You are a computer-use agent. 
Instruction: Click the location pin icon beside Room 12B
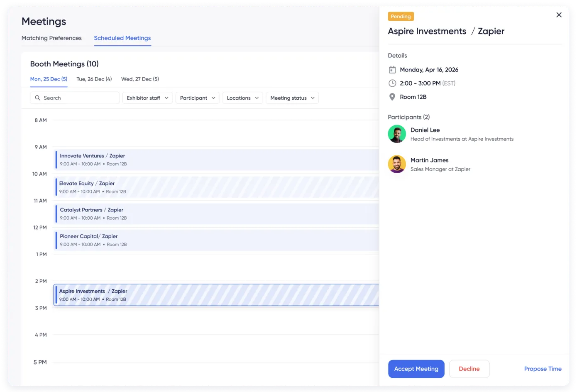(392, 97)
